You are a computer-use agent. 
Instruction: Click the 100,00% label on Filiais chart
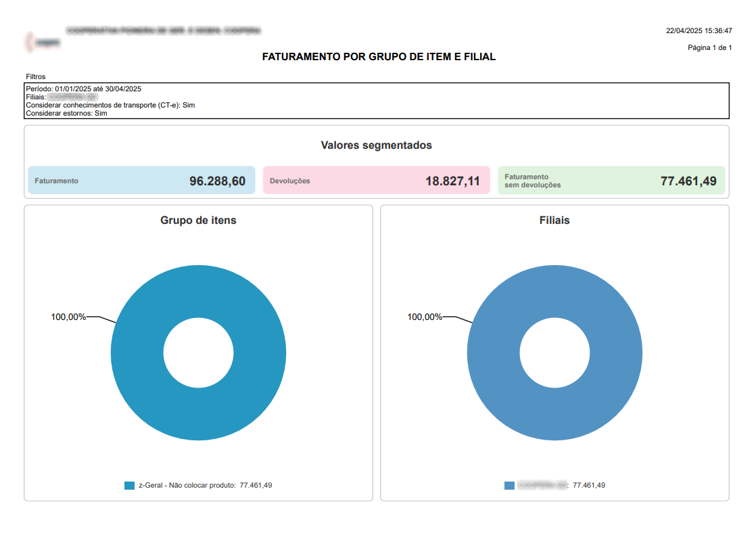pyautogui.click(x=424, y=317)
